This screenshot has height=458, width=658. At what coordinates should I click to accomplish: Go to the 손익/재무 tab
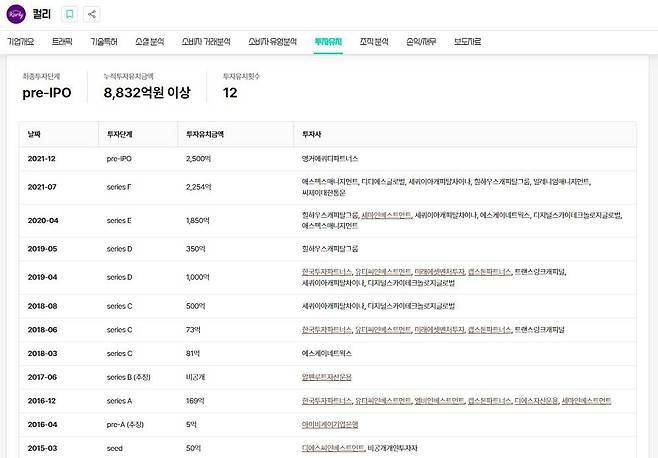tap(421, 42)
